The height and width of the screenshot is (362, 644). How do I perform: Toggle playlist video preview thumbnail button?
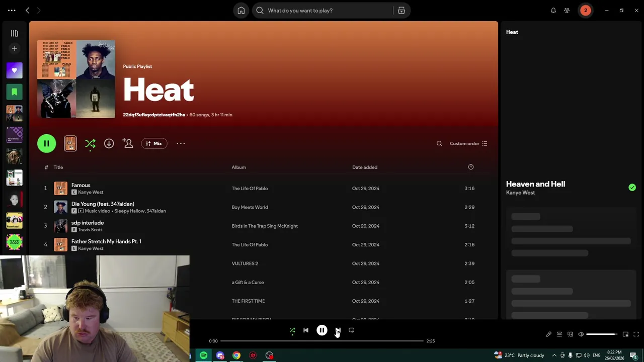click(70, 144)
